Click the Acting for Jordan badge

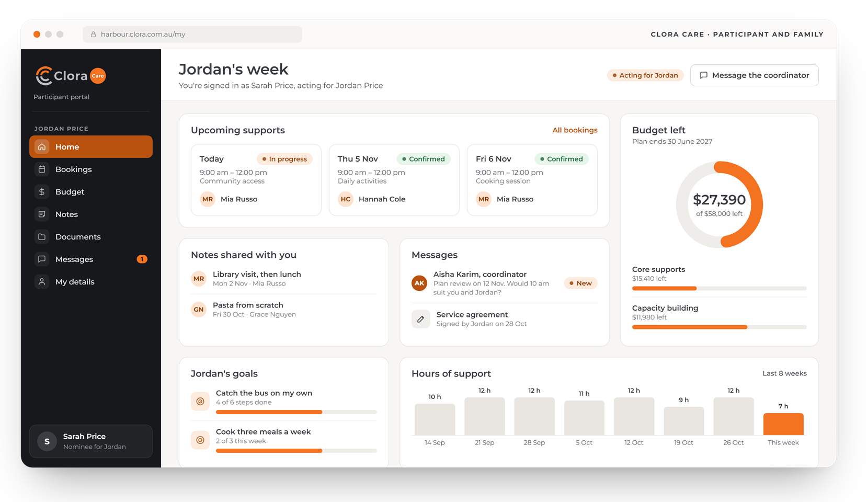(x=645, y=75)
